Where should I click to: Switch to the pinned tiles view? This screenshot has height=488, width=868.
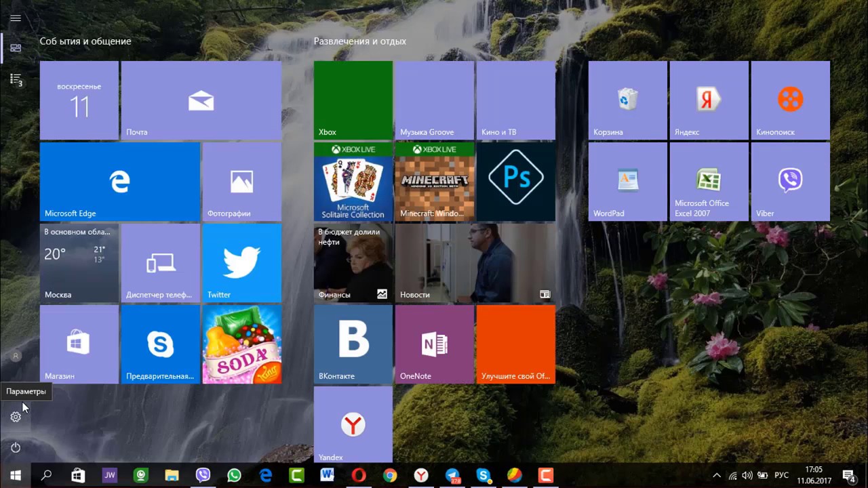[x=16, y=48]
